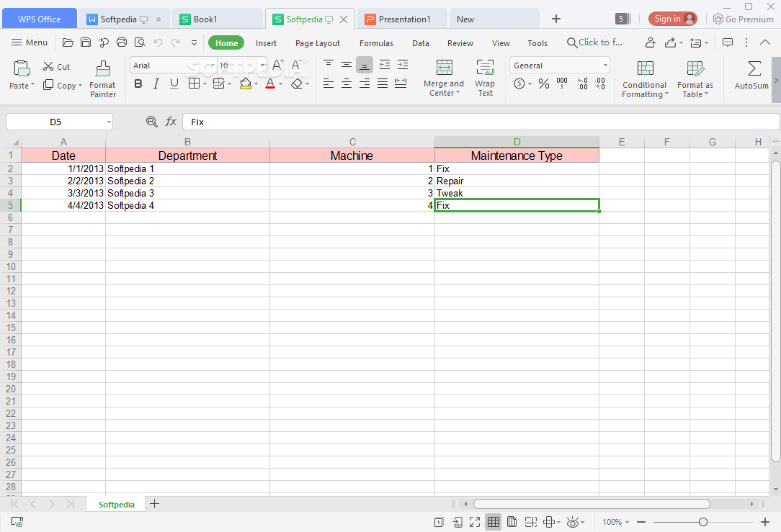Viewport: 781px width, 532px height.
Task: Decrease font size with A- icon
Action: coord(296,66)
